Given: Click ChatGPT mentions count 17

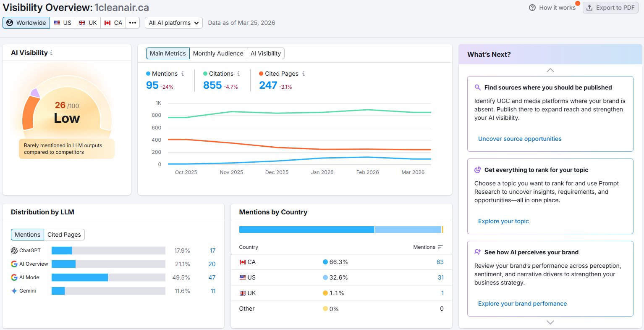Looking at the screenshot, I should 213,251.
